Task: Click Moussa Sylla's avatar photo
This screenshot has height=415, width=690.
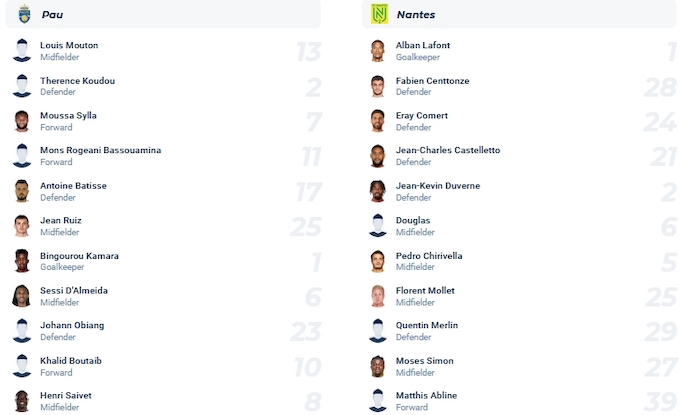Action: (22, 121)
